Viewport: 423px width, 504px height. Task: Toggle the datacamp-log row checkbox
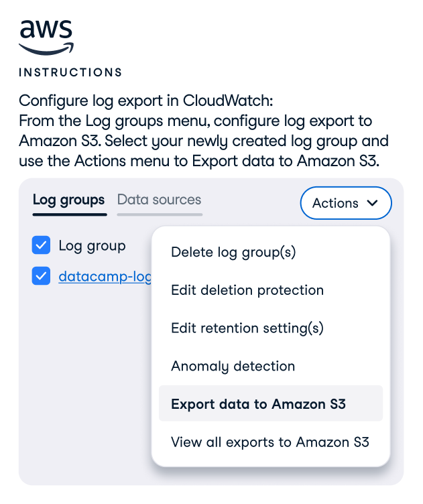pyautogui.click(x=41, y=275)
